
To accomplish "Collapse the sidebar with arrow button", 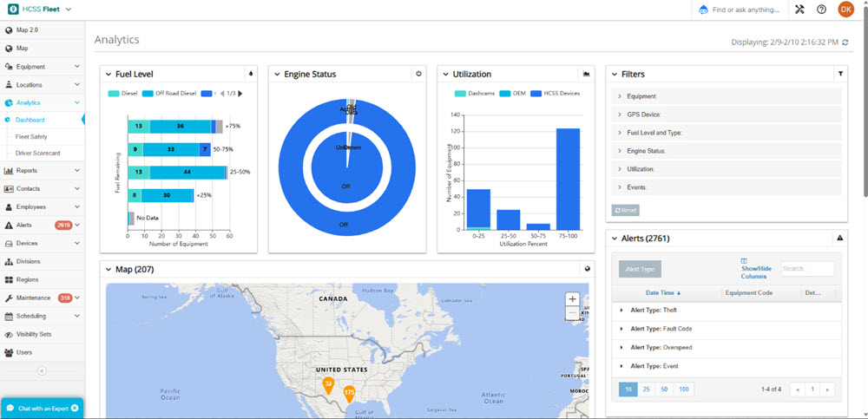I will coord(42,370).
